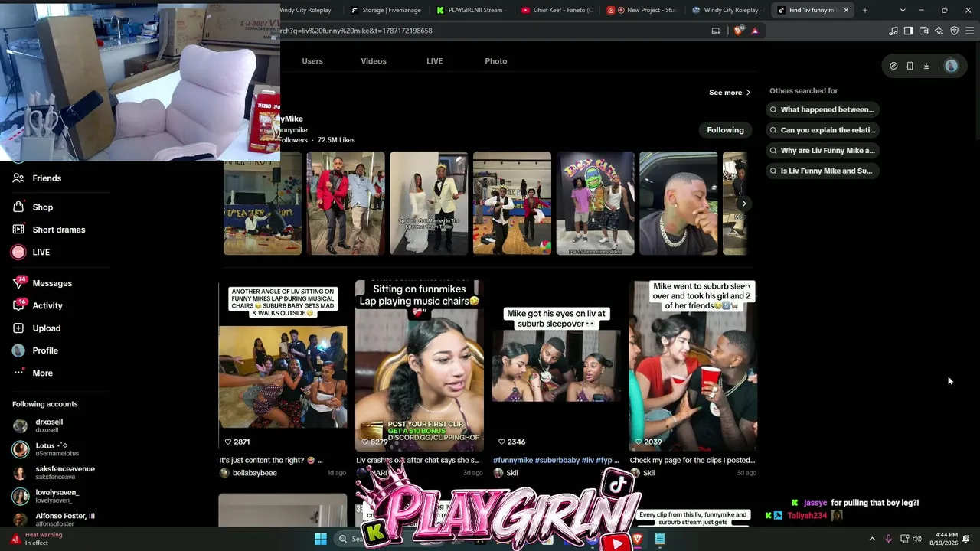Search 'Can you explain the relati...' suggestion

822,130
